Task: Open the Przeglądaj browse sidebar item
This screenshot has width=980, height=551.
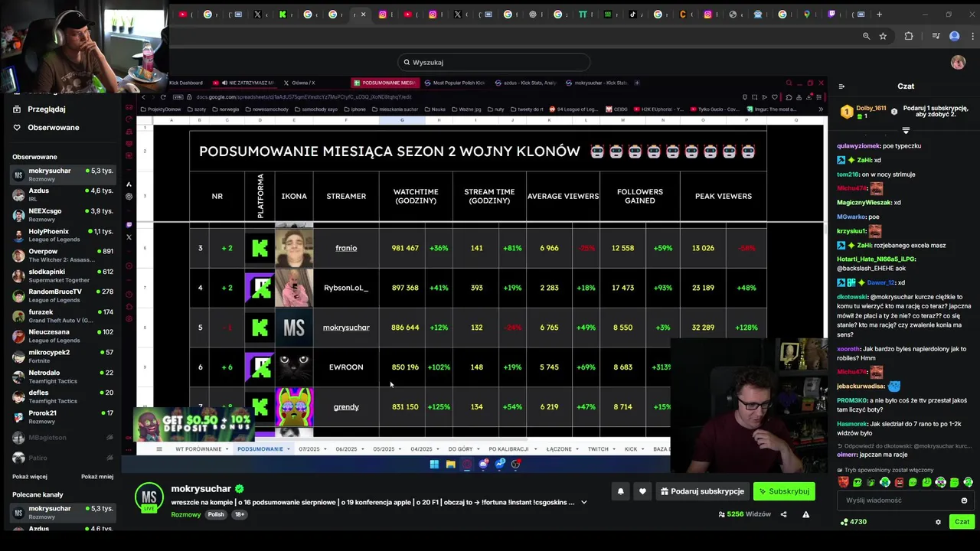Action: (45, 109)
